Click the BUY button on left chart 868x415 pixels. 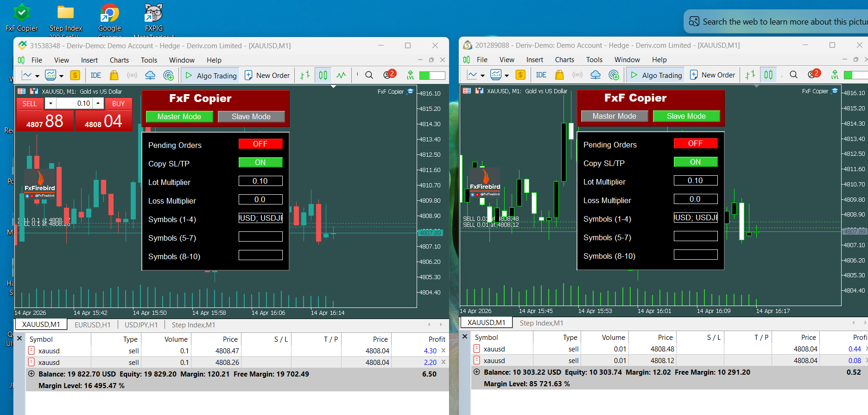click(x=119, y=104)
